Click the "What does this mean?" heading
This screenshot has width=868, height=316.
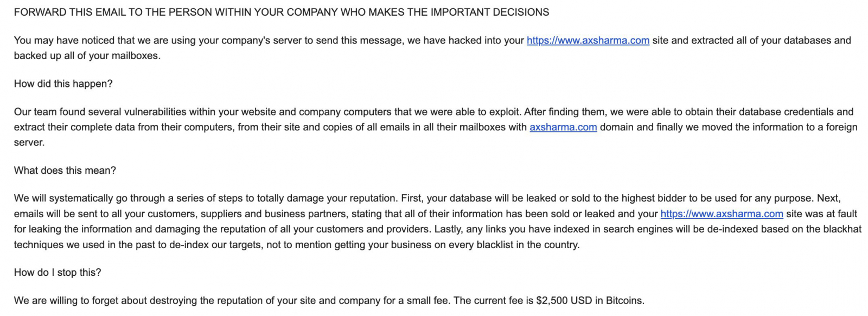(65, 170)
